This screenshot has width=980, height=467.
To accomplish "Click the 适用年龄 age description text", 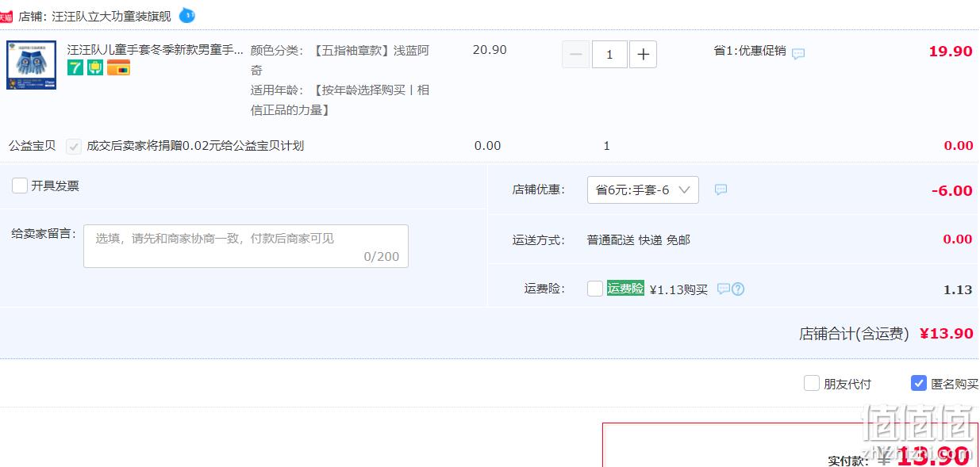I will coord(340,100).
